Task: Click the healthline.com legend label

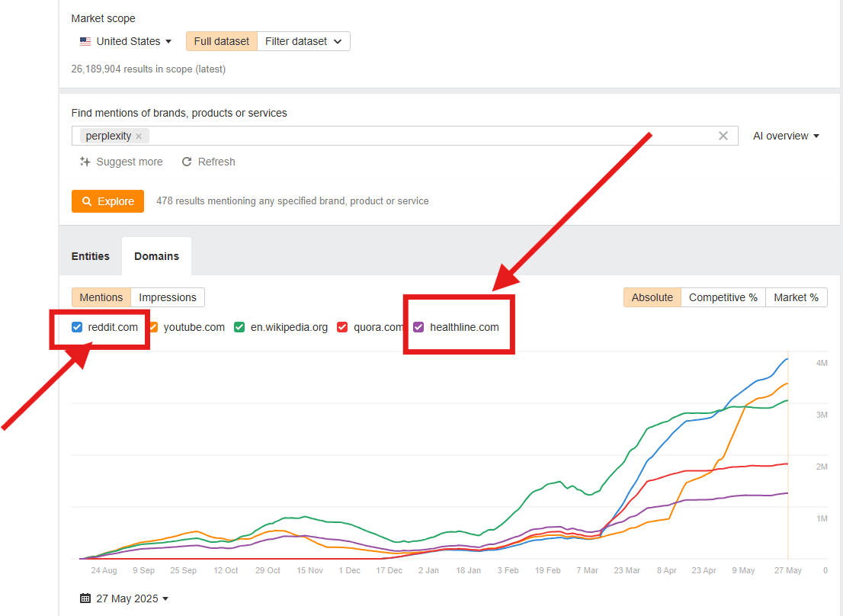Action: [x=464, y=327]
